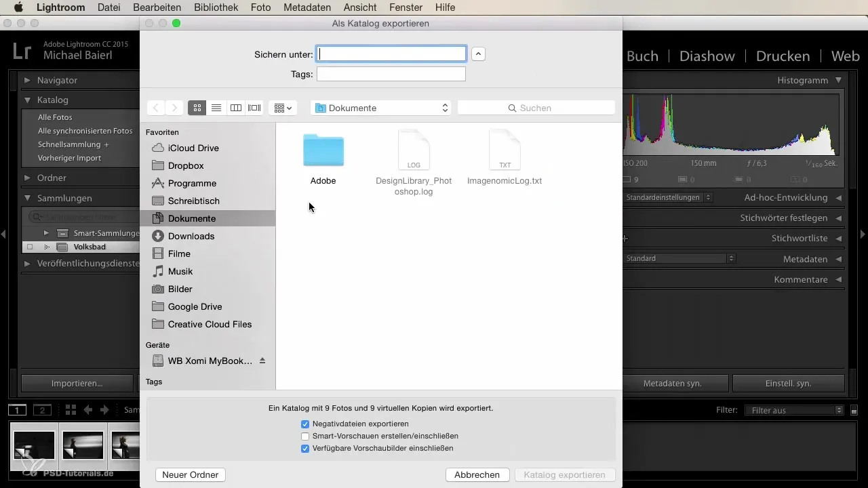868x488 pixels.
Task: Switch to the Diashow module
Action: click(707, 56)
